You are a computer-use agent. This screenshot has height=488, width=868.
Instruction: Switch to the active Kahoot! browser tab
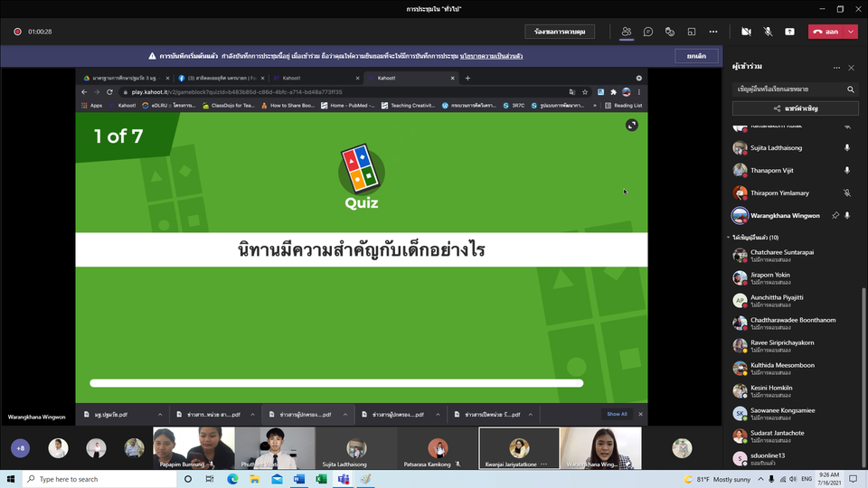pyautogui.click(x=410, y=78)
